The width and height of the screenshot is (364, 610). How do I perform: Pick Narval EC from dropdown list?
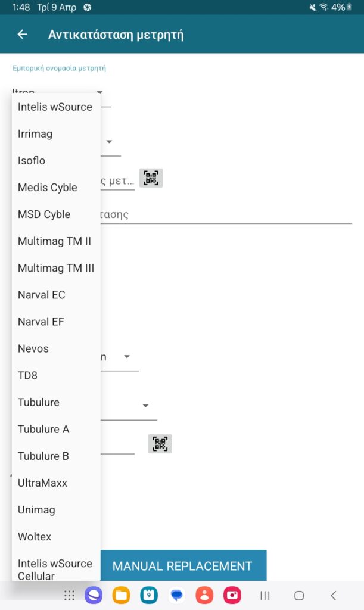coord(42,295)
